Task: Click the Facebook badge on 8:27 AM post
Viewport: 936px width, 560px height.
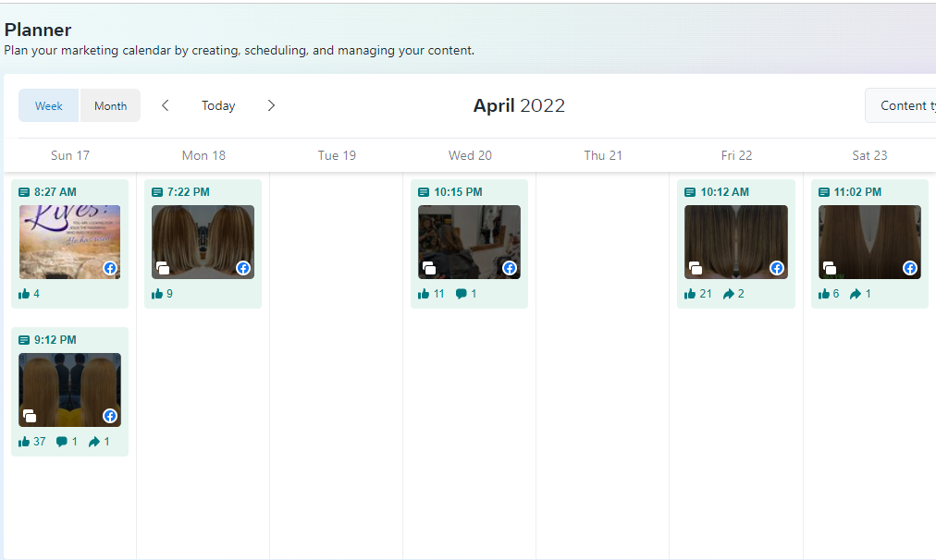Action: (110, 268)
